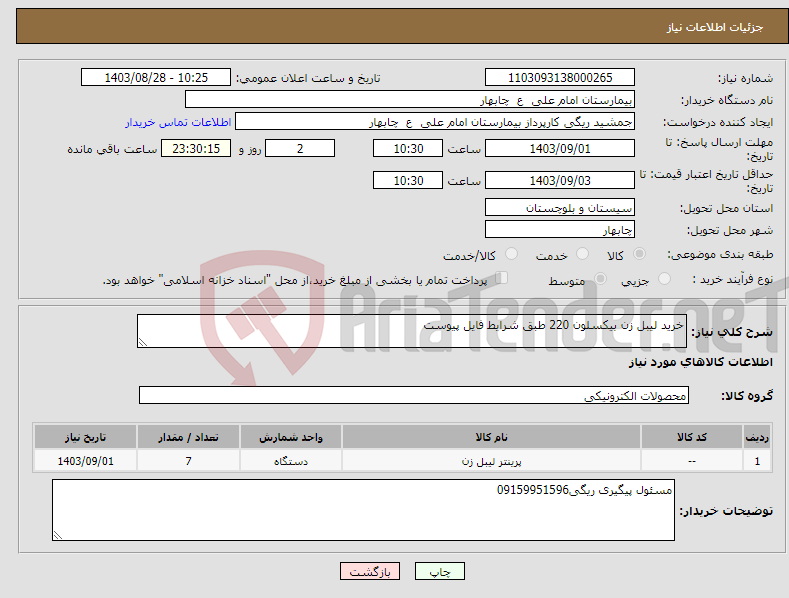Click the delivery city field چابهار

point(560,230)
